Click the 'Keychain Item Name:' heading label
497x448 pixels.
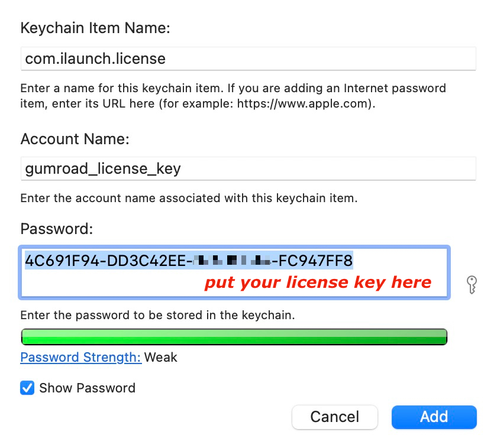tap(95, 28)
